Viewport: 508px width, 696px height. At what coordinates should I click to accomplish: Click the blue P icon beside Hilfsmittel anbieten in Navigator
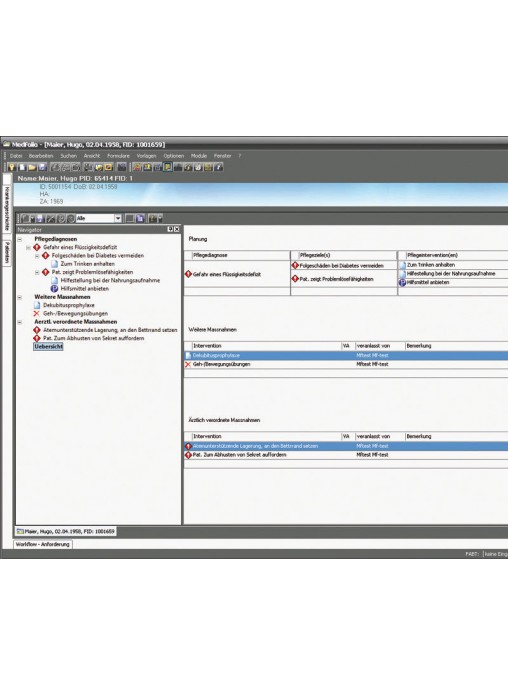[54, 289]
